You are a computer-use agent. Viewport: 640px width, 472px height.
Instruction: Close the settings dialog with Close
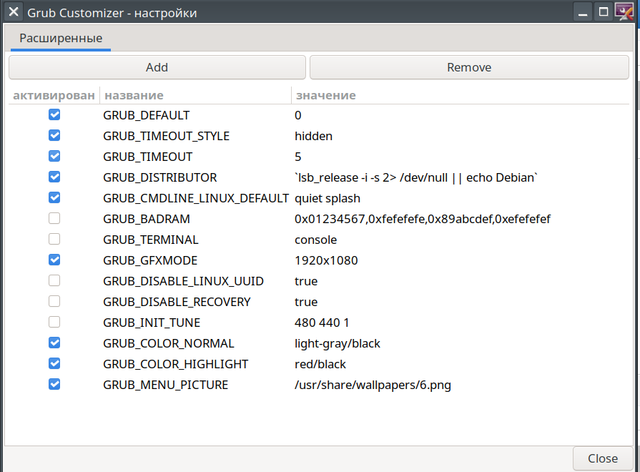point(602,459)
